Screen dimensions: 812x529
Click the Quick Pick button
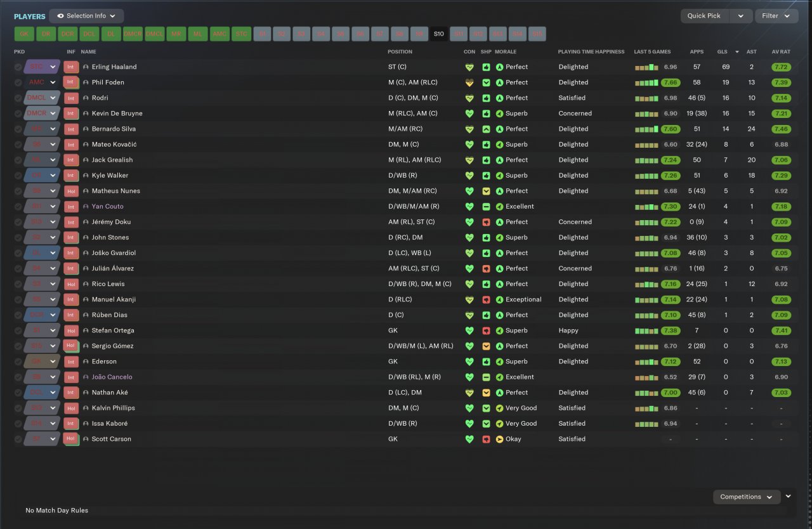click(x=704, y=16)
